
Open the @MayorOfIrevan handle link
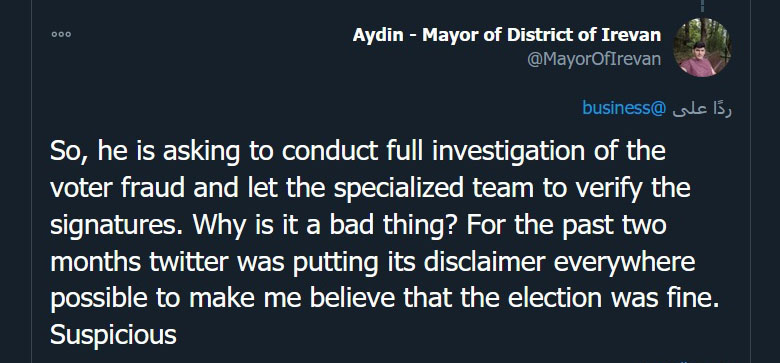594,59
